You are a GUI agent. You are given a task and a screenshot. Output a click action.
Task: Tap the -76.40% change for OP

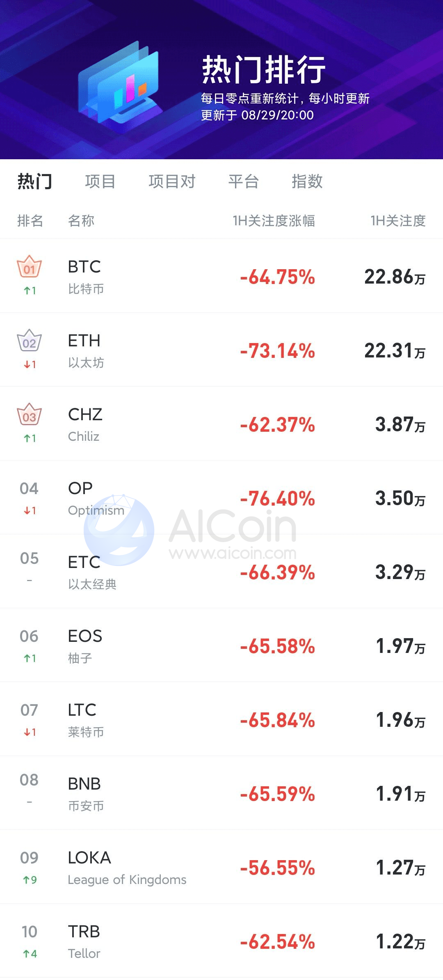pyautogui.click(x=278, y=499)
